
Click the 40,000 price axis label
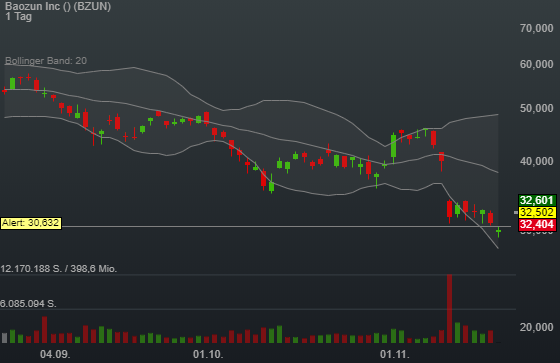point(536,161)
